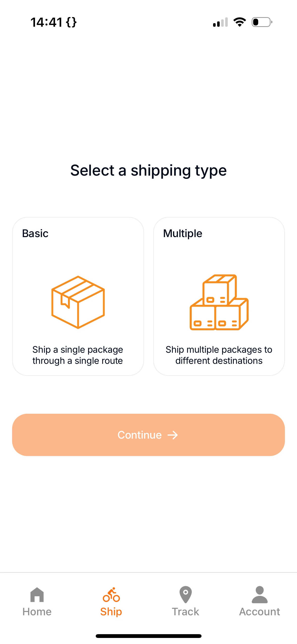The width and height of the screenshot is (297, 644).
Task: Tap the 14:41 clock in status bar
Action: pyautogui.click(x=46, y=22)
